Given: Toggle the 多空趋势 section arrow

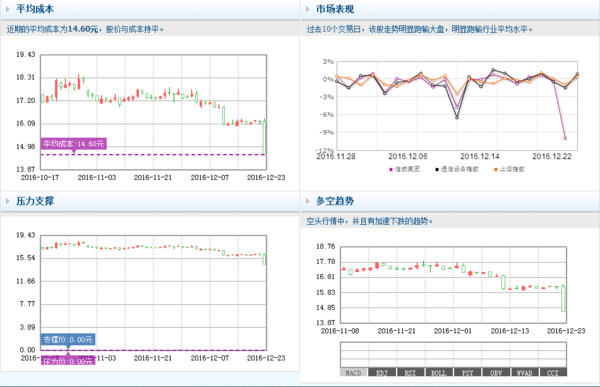Looking at the screenshot, I should (x=308, y=201).
